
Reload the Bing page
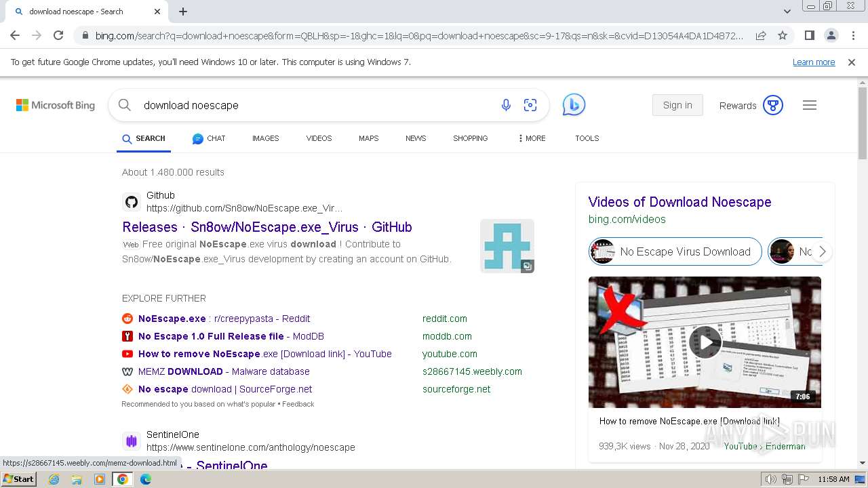click(58, 35)
